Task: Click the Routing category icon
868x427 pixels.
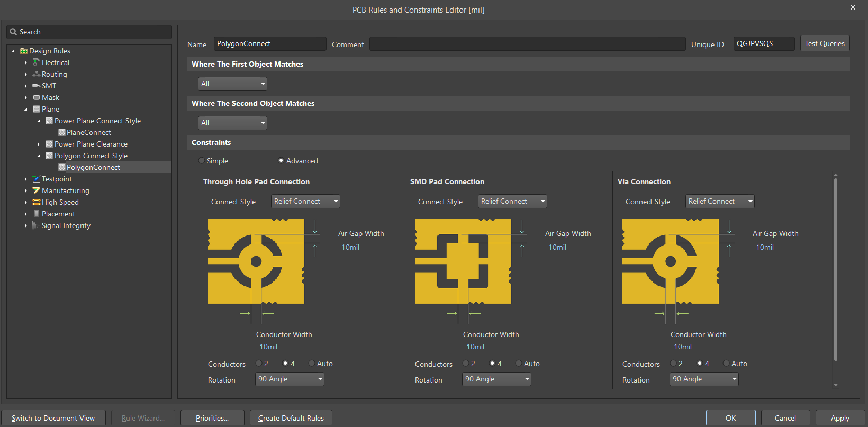Action: [x=36, y=74]
